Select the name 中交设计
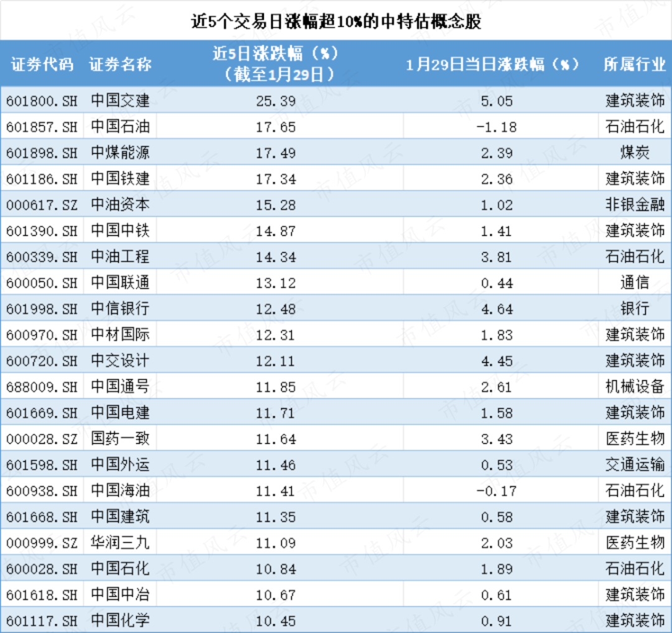 [120, 361]
